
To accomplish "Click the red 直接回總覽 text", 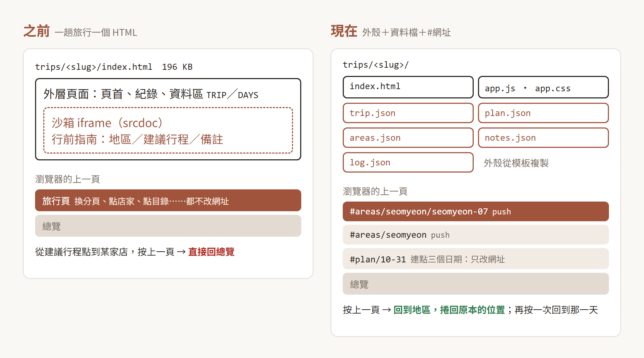I will (x=211, y=252).
